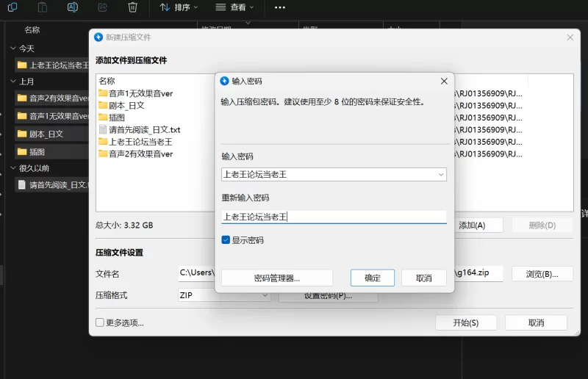Select the 插图 folder icon in archive list

click(x=103, y=118)
